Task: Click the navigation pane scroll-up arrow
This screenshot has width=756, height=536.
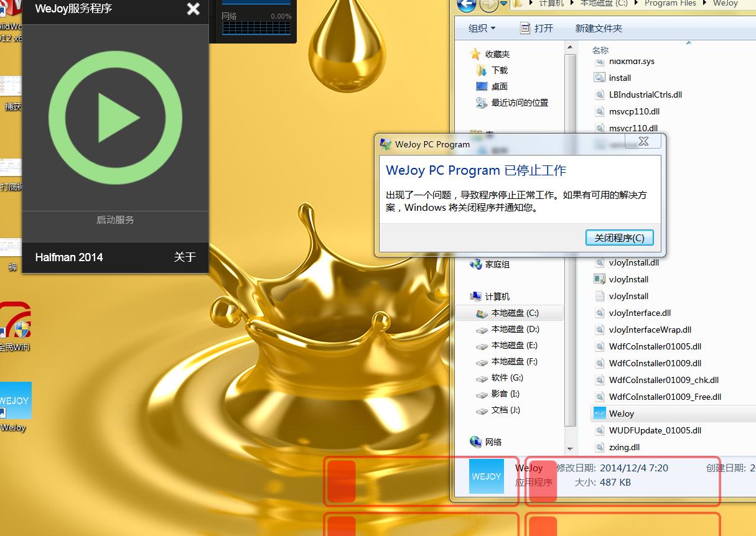Action: [569, 47]
